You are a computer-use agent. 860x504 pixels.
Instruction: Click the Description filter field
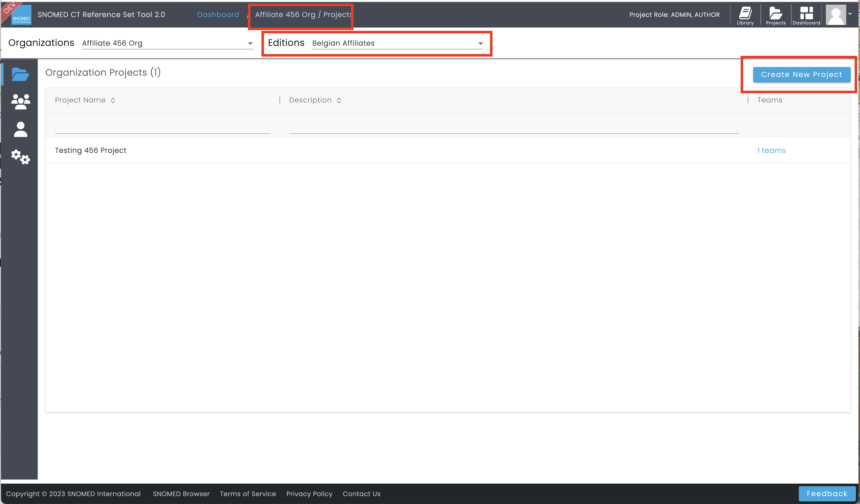(514, 127)
